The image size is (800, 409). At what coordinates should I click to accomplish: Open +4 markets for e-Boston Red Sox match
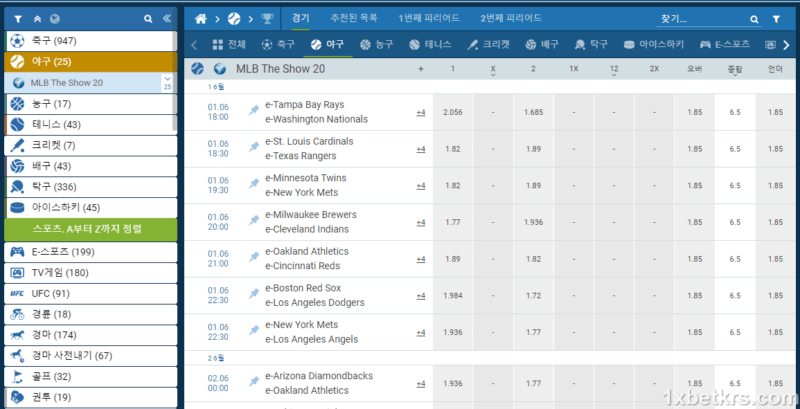coord(420,296)
